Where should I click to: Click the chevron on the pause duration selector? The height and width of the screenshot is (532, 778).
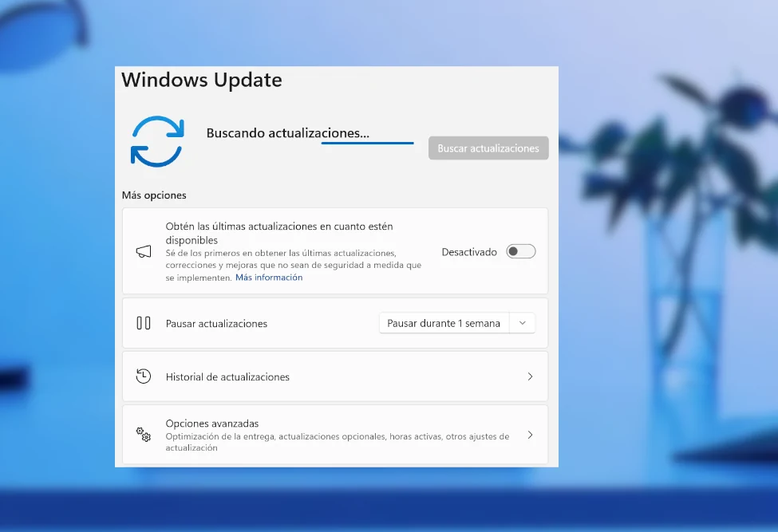point(523,322)
